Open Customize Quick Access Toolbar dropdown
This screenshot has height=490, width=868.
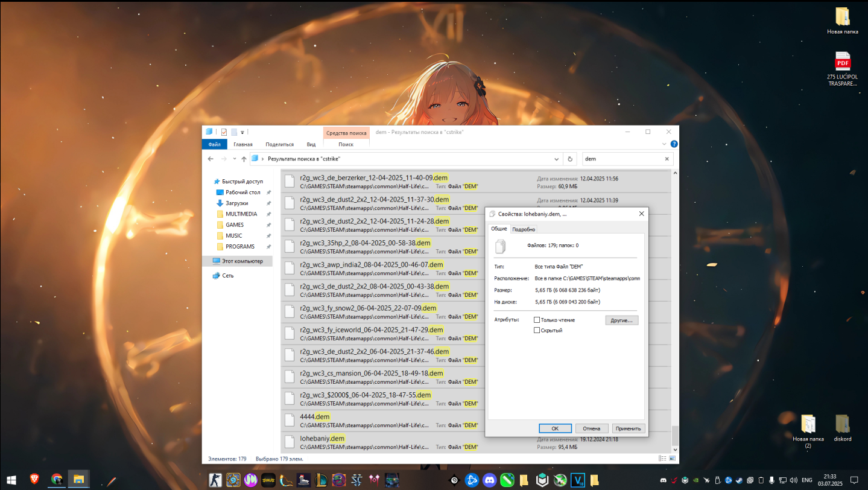click(x=242, y=132)
